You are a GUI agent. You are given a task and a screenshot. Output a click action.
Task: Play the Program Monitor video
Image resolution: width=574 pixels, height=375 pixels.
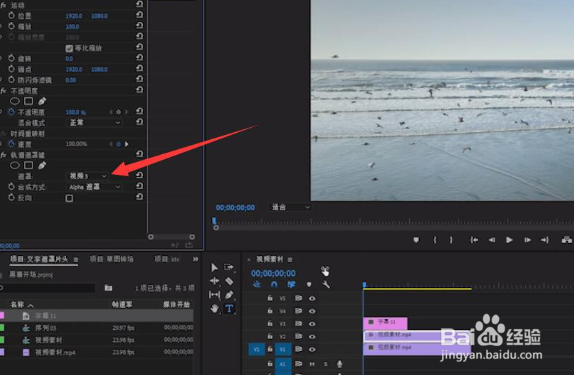[x=509, y=240]
